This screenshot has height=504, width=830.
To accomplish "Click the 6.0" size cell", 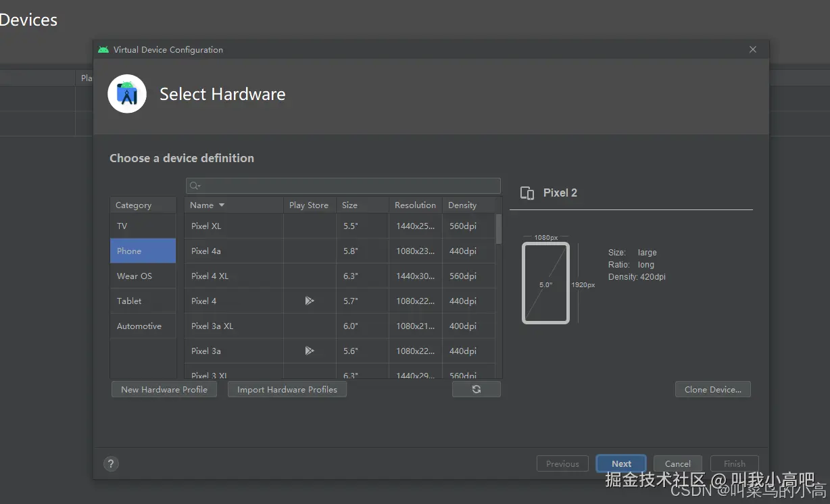I will pos(362,326).
